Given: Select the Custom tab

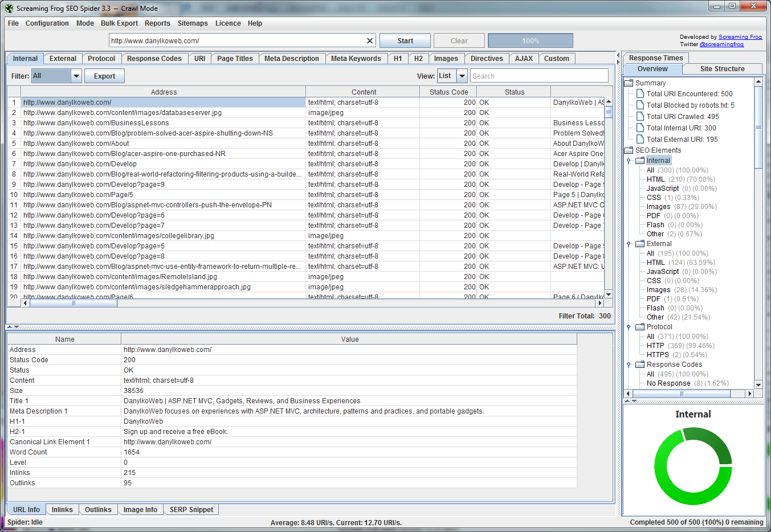Looking at the screenshot, I should click(x=556, y=59).
